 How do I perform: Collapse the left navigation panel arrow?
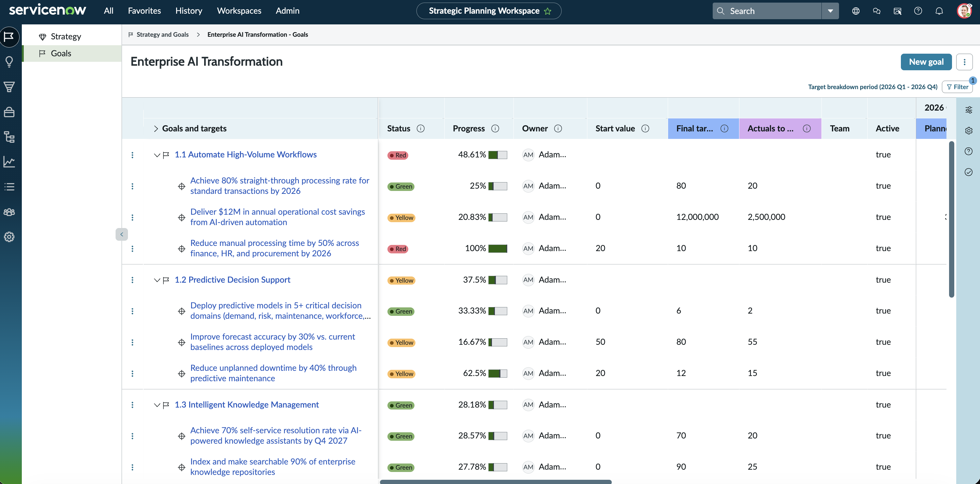point(122,234)
